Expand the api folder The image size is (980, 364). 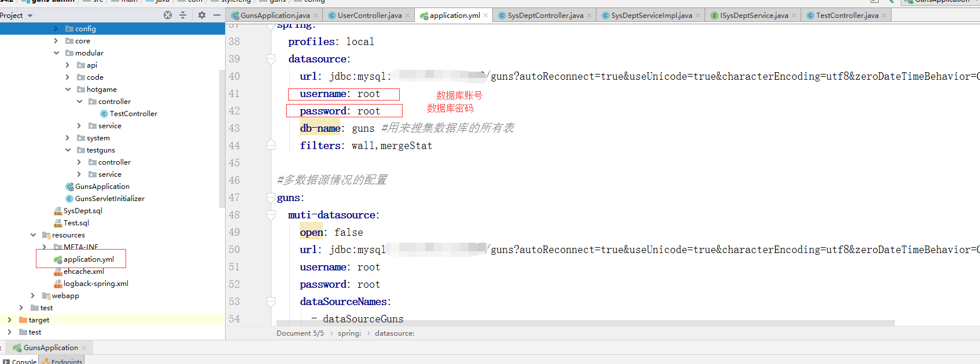pos(68,65)
